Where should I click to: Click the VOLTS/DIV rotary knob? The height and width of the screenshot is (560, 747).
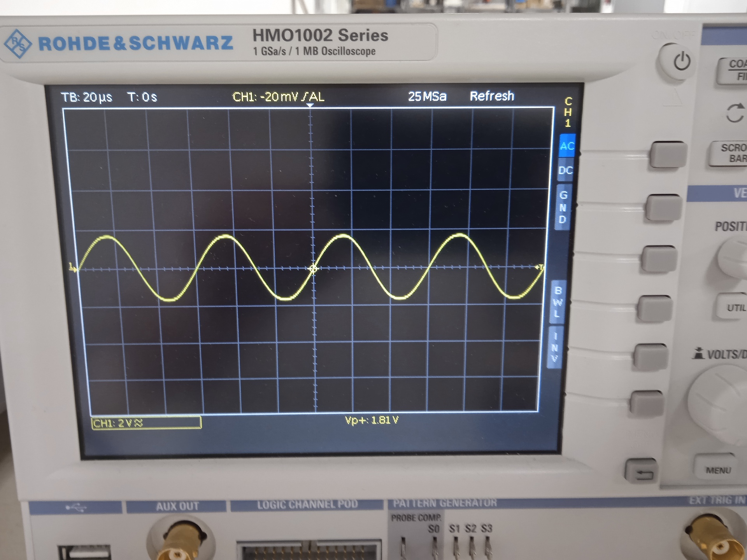(720, 401)
